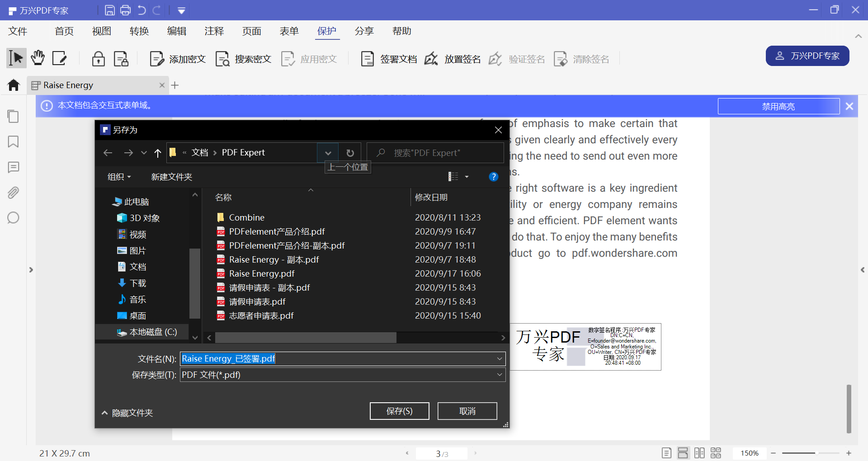Open the attachments paperclip panel
This screenshot has width=868, height=461.
pyautogui.click(x=13, y=193)
